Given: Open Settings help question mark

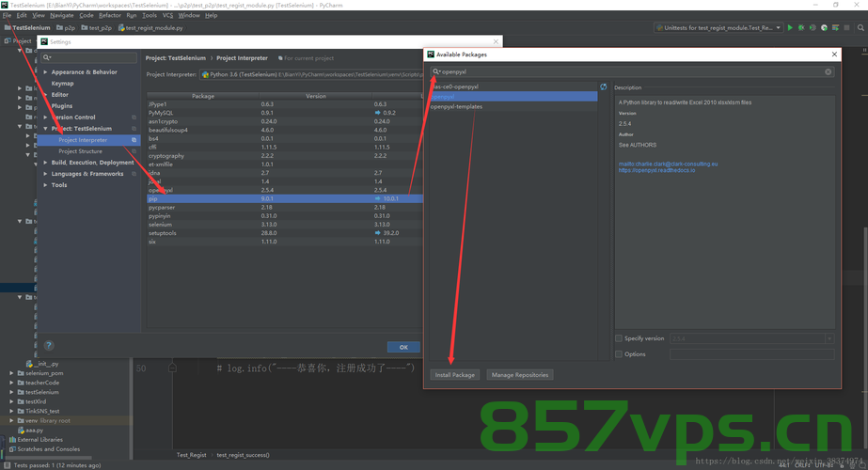Looking at the screenshot, I should 49,345.
